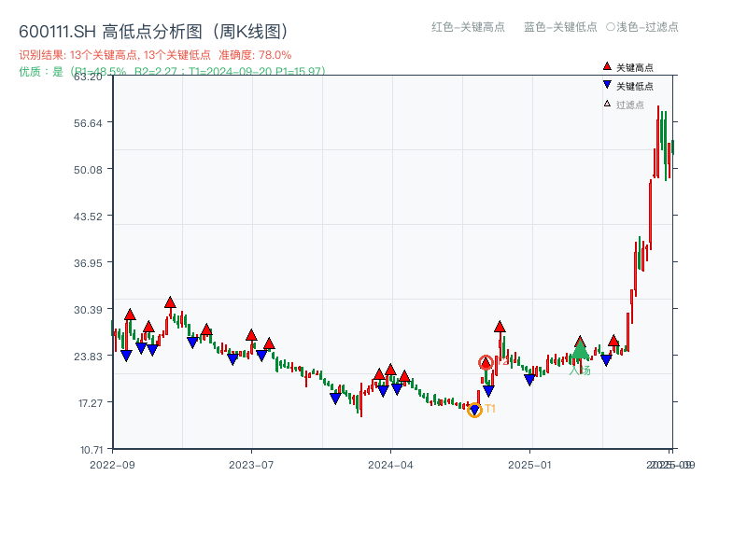Click the gray 过滤点 legend label

[629, 105]
